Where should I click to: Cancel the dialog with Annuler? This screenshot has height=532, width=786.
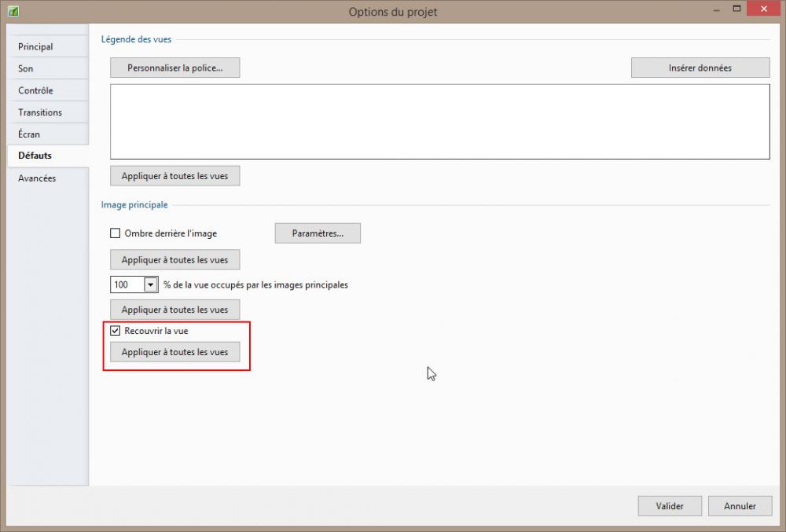[x=740, y=506]
